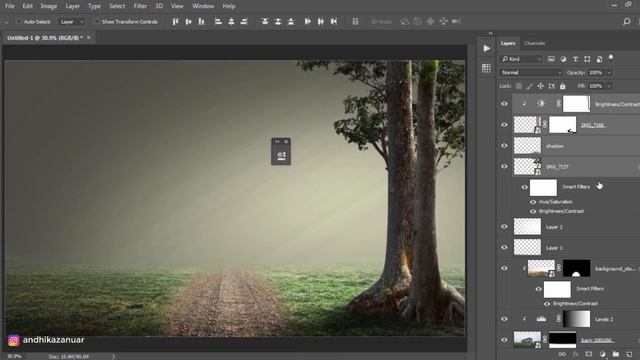Switch to the Channels tab
This screenshot has height=360, width=640.
(534, 43)
